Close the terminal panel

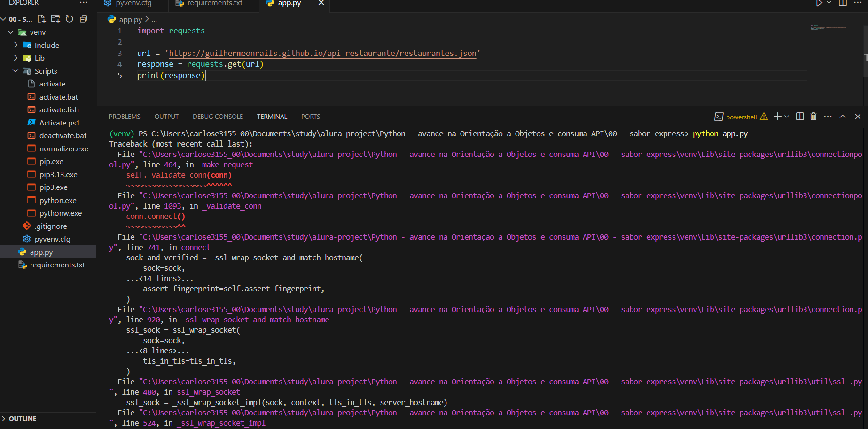pos(858,116)
